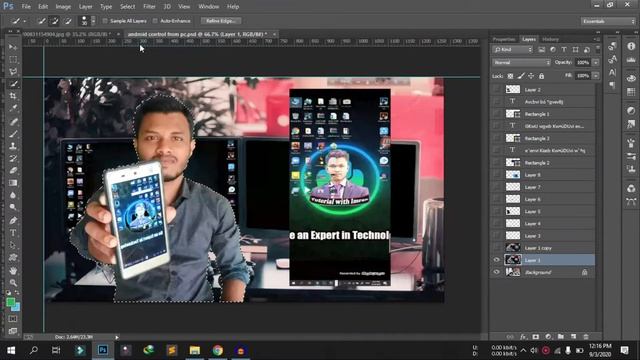Click the foreground color swatch
The width and height of the screenshot is (640, 360).
11,302
